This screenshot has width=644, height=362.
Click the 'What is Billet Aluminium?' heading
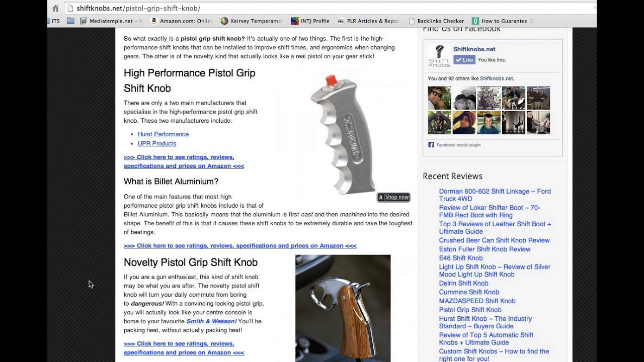171,182
